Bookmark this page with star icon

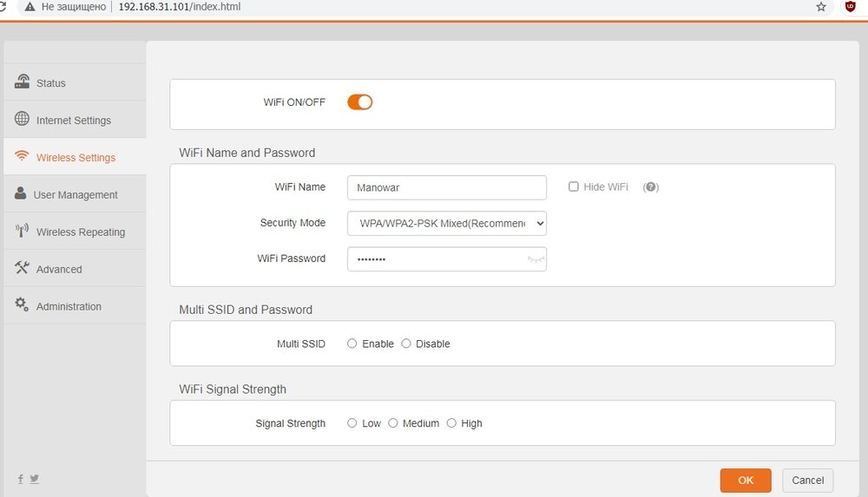(821, 7)
